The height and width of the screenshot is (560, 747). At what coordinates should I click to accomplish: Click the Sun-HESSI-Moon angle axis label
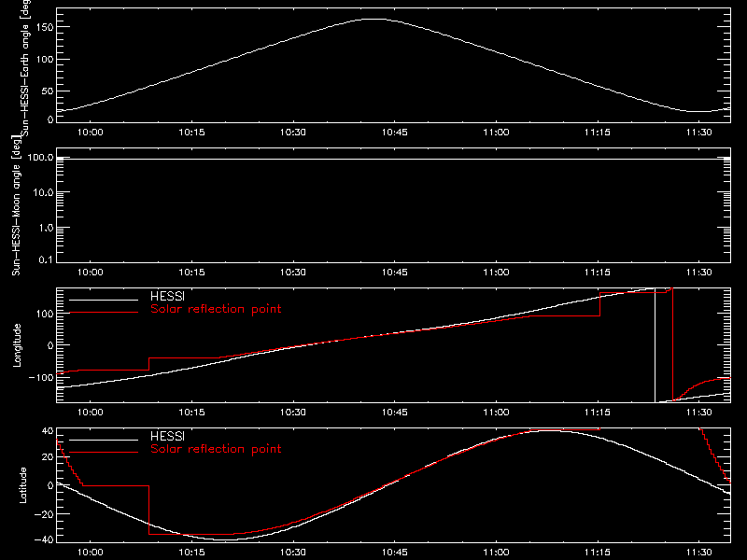(x=16, y=206)
